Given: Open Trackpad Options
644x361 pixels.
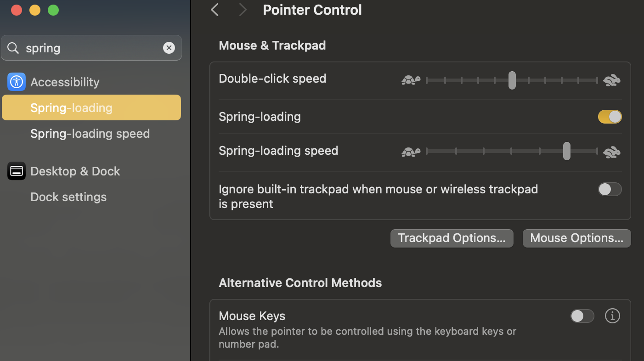Looking at the screenshot, I should tap(452, 238).
